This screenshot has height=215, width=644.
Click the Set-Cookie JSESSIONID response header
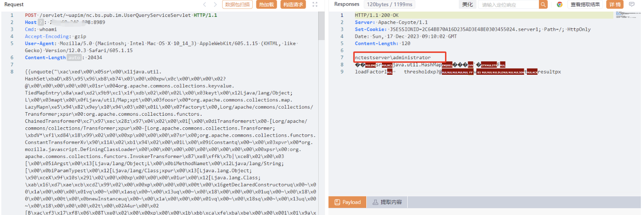[473, 29]
